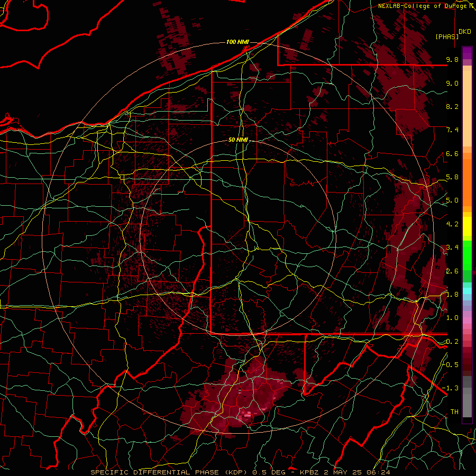Click the 06:24 timestamp
Screen dimensions: 476x476
pos(378,472)
